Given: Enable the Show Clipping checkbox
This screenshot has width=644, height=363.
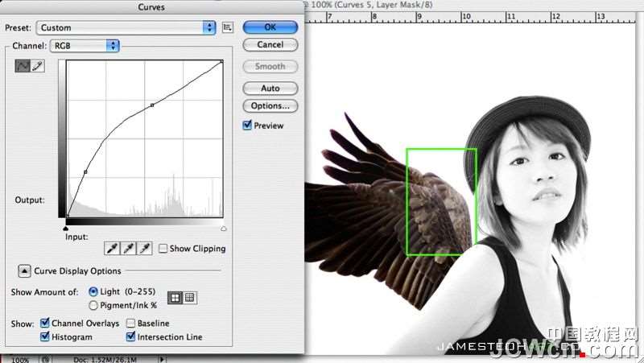Looking at the screenshot, I should click(163, 249).
